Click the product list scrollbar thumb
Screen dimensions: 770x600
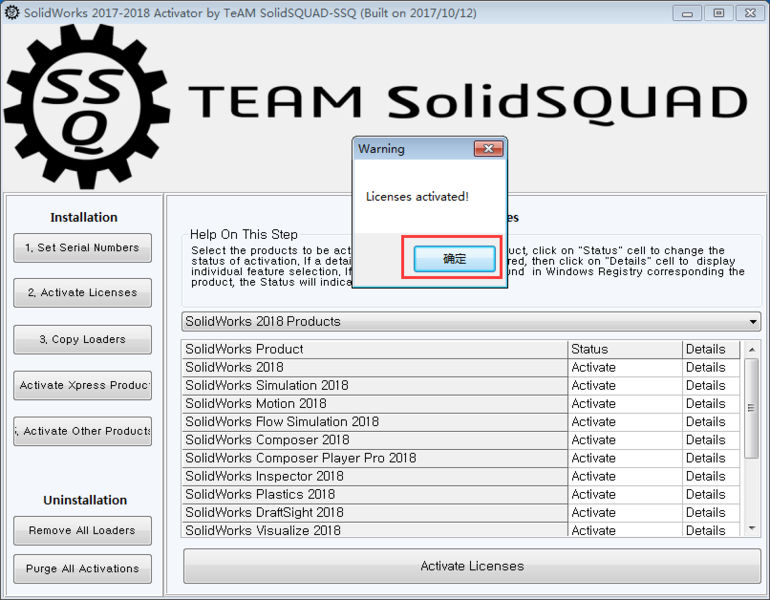[751, 408]
